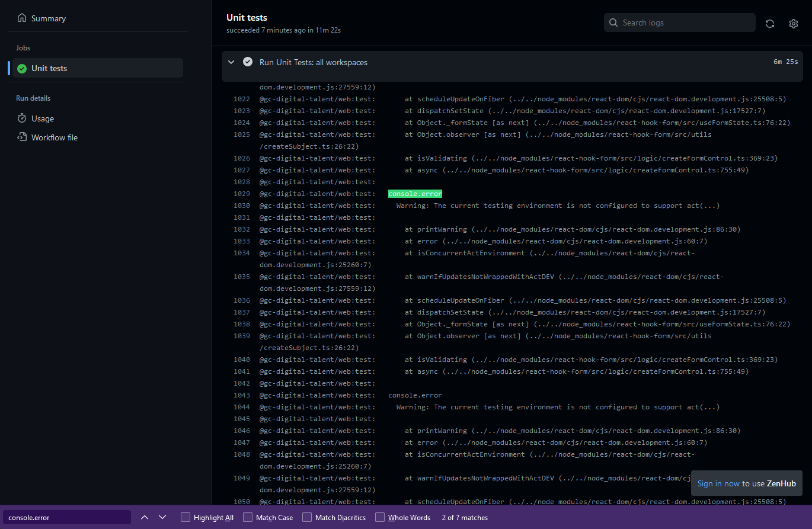The height and width of the screenshot is (529, 812).
Task: Click the 6m 25s step duration
Action: (786, 62)
